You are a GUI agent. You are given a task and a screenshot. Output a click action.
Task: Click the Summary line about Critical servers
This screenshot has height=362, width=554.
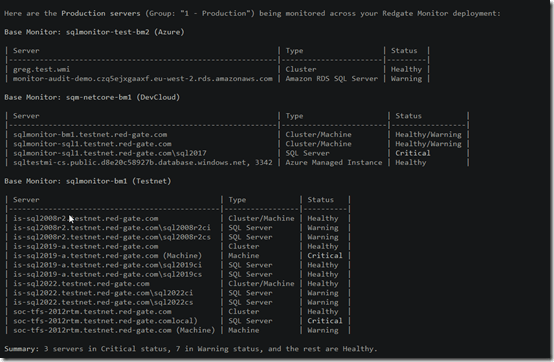tap(191, 349)
